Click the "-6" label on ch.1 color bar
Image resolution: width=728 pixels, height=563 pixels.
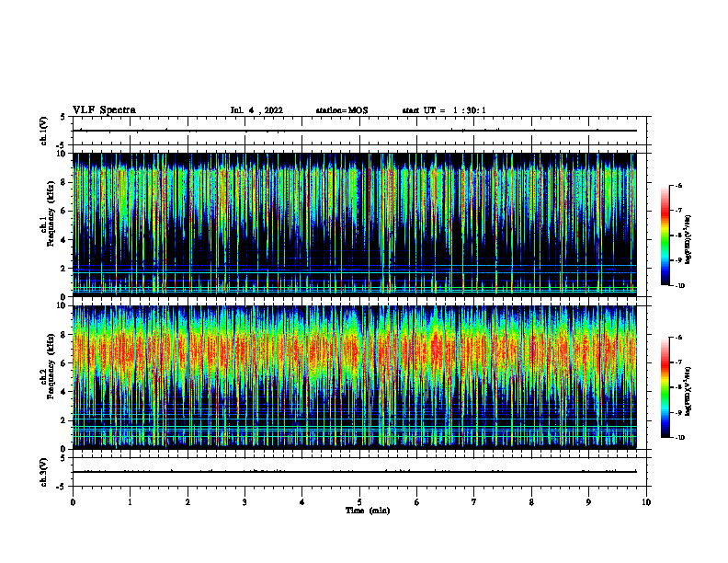pos(679,186)
